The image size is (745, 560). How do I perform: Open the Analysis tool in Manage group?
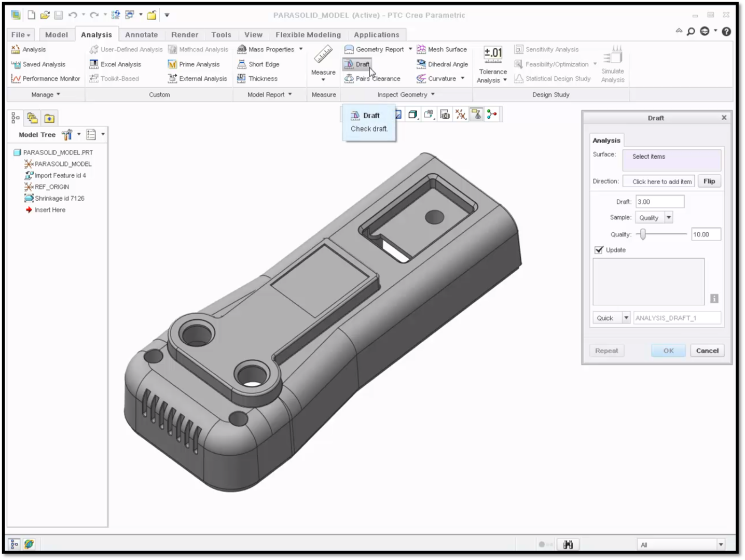pos(29,49)
